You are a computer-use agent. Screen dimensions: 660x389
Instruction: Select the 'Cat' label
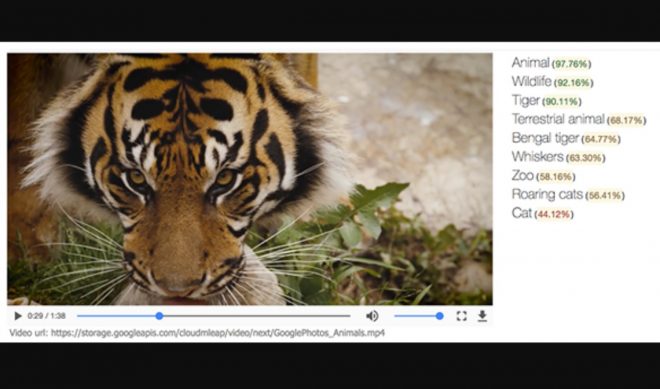point(522,213)
